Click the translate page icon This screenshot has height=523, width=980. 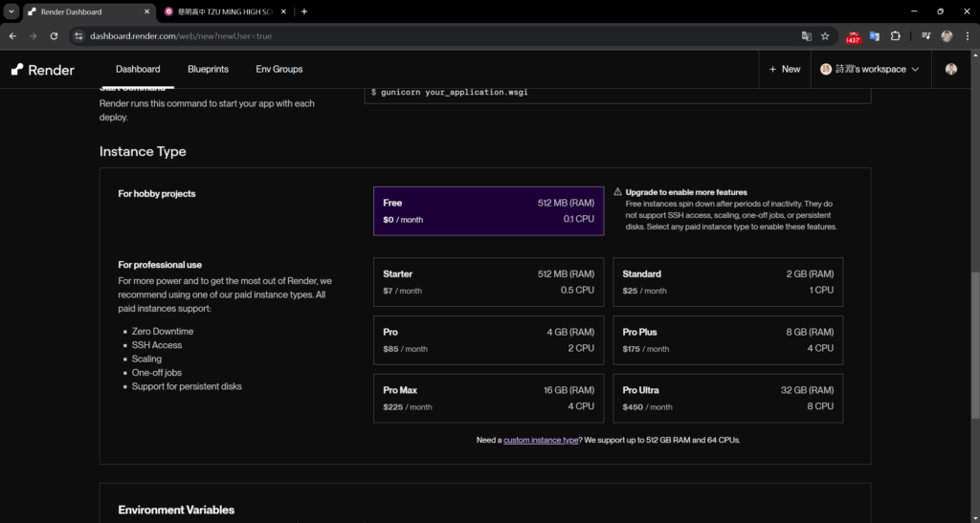point(806,36)
